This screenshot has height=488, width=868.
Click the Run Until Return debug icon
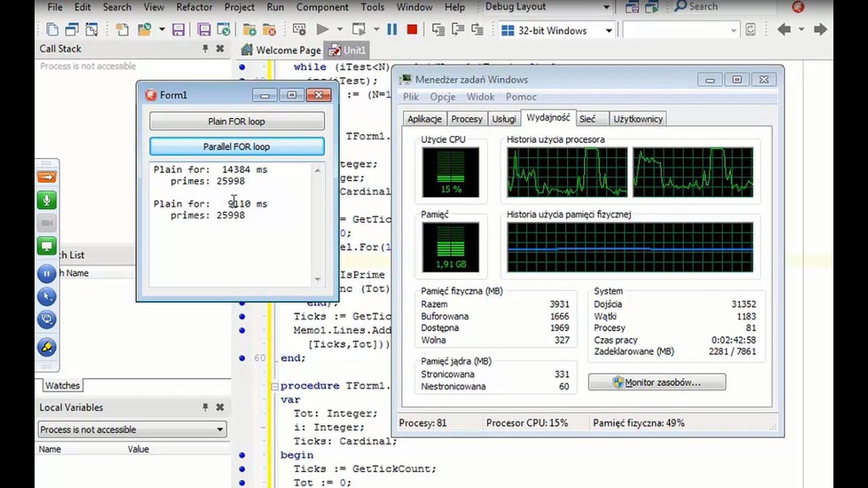(x=477, y=30)
